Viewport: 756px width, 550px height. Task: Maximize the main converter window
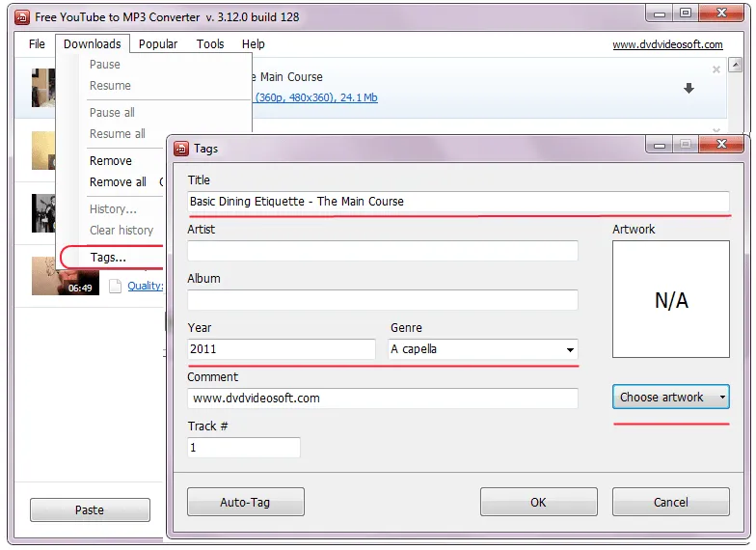click(x=685, y=14)
